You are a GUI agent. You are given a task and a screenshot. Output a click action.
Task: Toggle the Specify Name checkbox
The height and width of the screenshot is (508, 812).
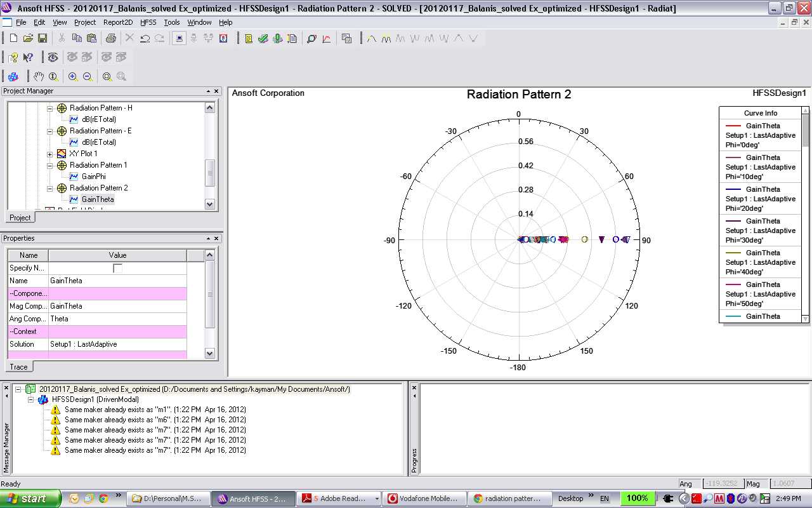tap(117, 268)
